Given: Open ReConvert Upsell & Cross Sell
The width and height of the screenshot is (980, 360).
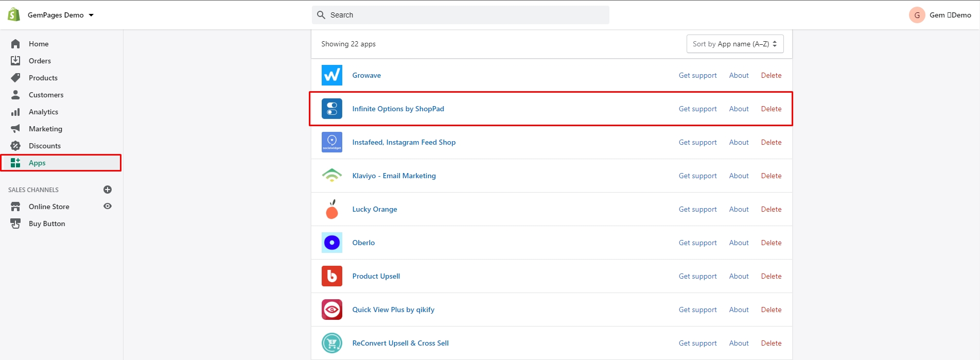Looking at the screenshot, I should click(x=400, y=343).
